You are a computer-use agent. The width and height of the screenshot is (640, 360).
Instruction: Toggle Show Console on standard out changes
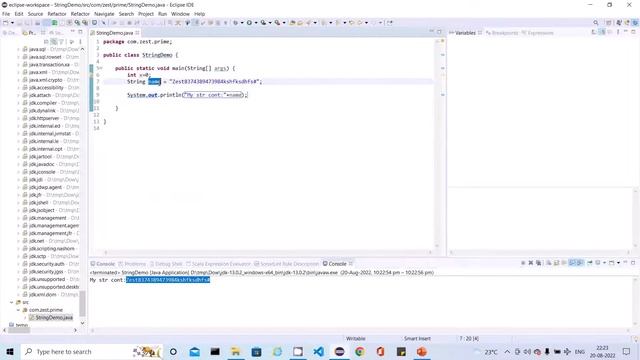pos(572,263)
